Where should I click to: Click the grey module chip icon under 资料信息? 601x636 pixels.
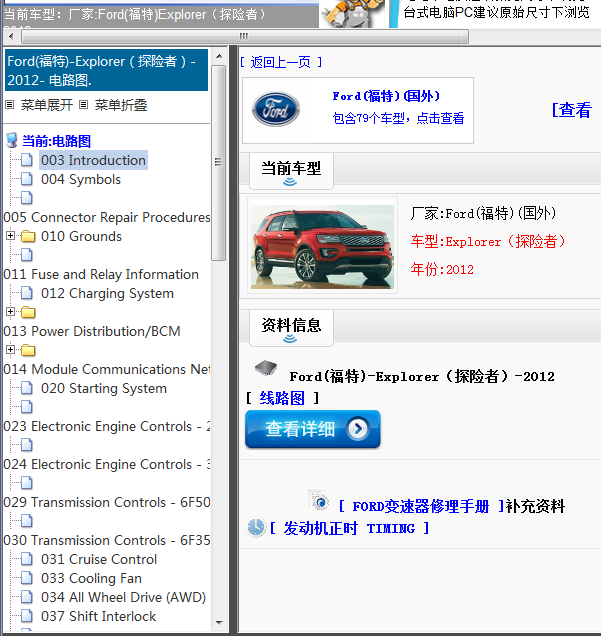click(266, 368)
